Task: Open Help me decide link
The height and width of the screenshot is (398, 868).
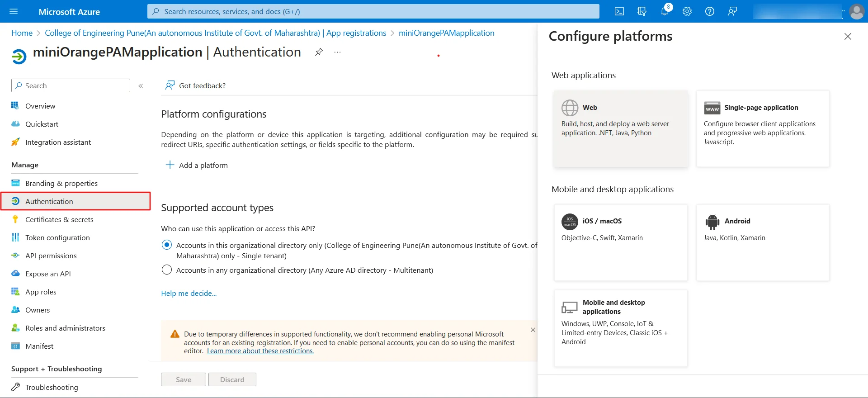Action: [189, 293]
